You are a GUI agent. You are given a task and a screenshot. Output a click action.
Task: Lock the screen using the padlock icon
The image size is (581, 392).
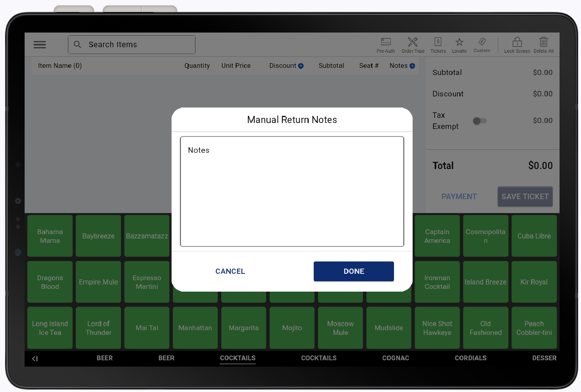coord(517,44)
